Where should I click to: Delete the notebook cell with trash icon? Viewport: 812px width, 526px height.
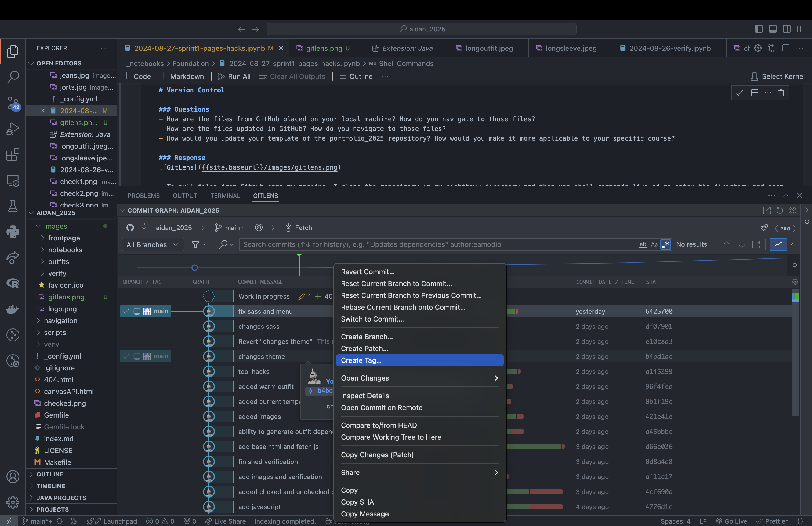[x=781, y=93]
